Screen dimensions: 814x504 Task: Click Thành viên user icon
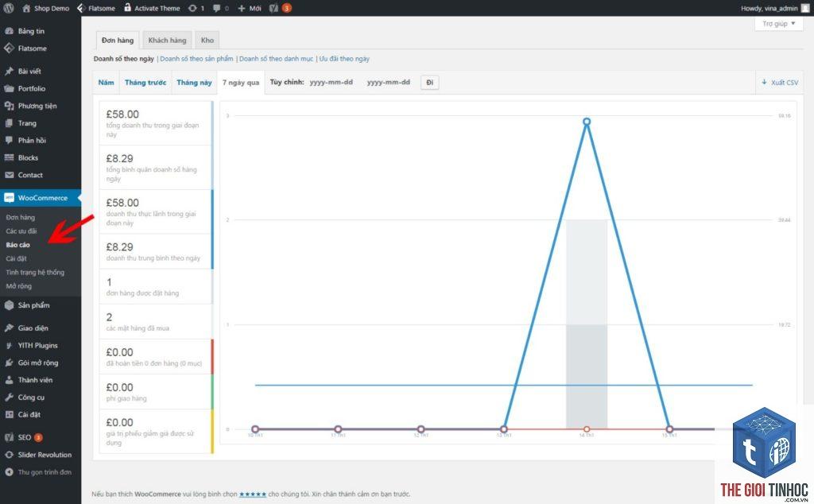pos(9,380)
